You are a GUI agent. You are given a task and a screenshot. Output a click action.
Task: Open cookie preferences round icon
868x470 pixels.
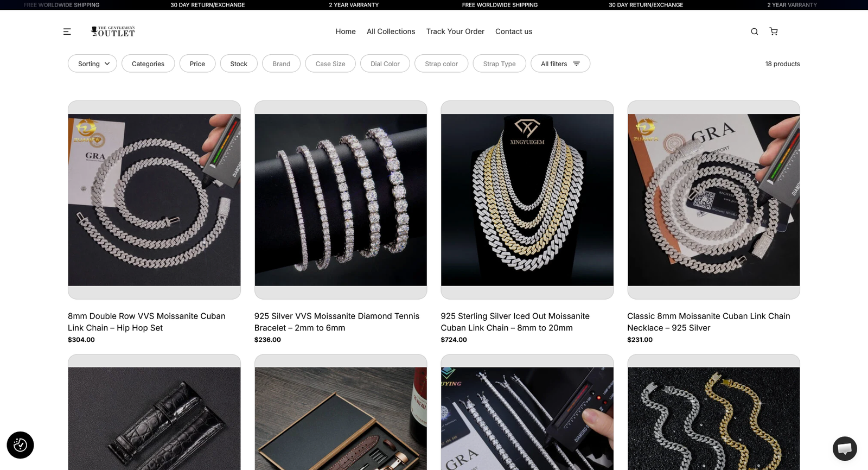(x=20, y=445)
